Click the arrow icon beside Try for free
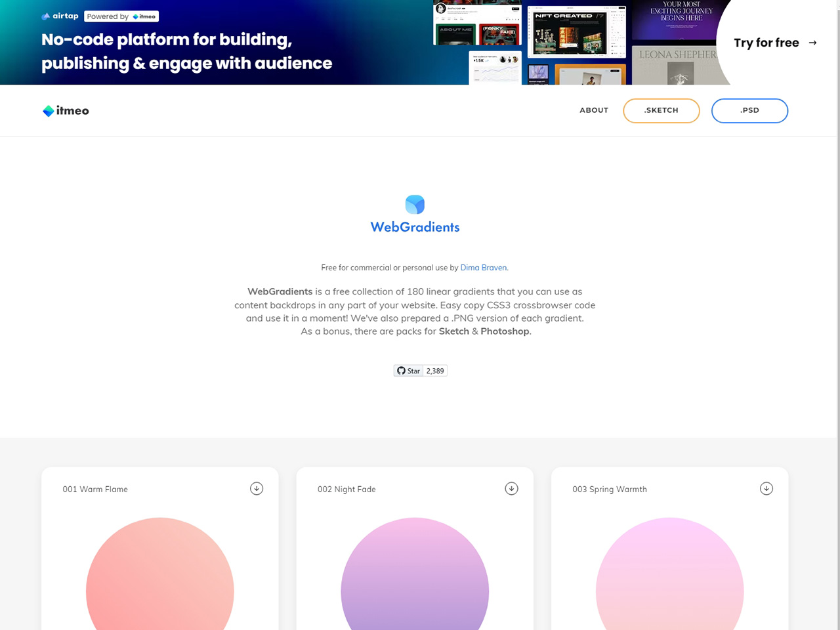 click(x=812, y=42)
